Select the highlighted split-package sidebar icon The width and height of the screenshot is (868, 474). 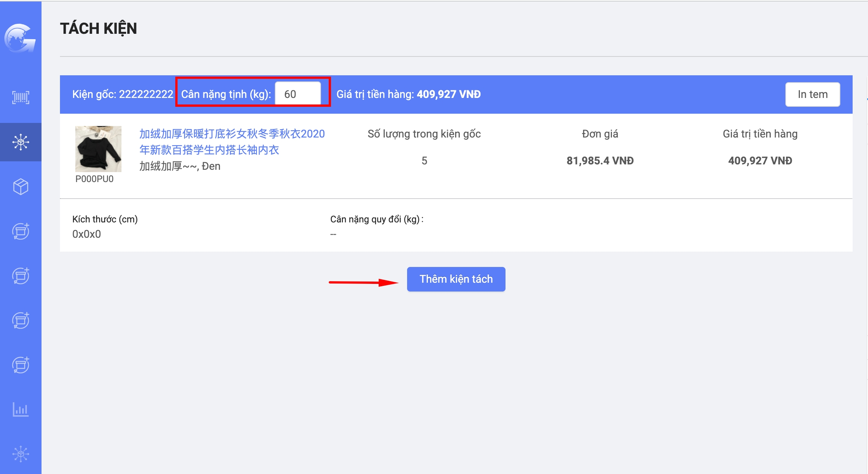(21, 142)
